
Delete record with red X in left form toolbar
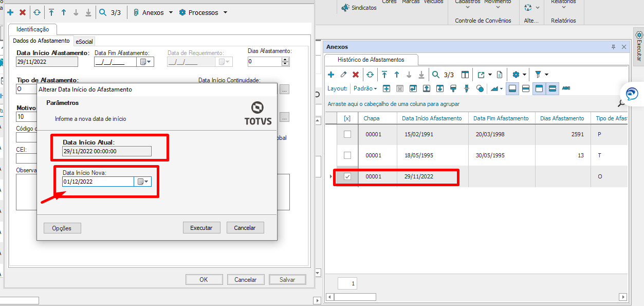[x=22, y=12]
